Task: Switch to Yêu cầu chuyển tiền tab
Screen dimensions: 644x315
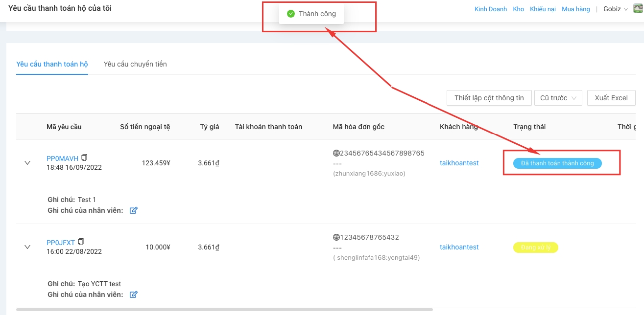Action: tap(135, 64)
